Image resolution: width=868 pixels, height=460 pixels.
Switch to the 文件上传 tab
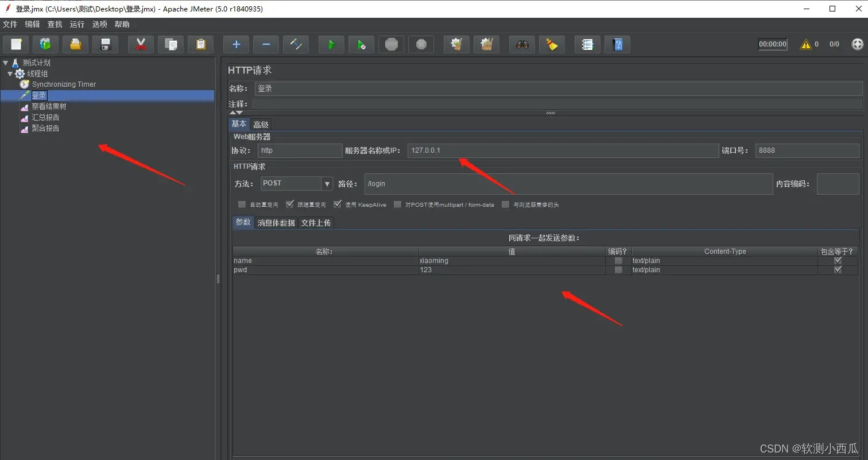(316, 223)
